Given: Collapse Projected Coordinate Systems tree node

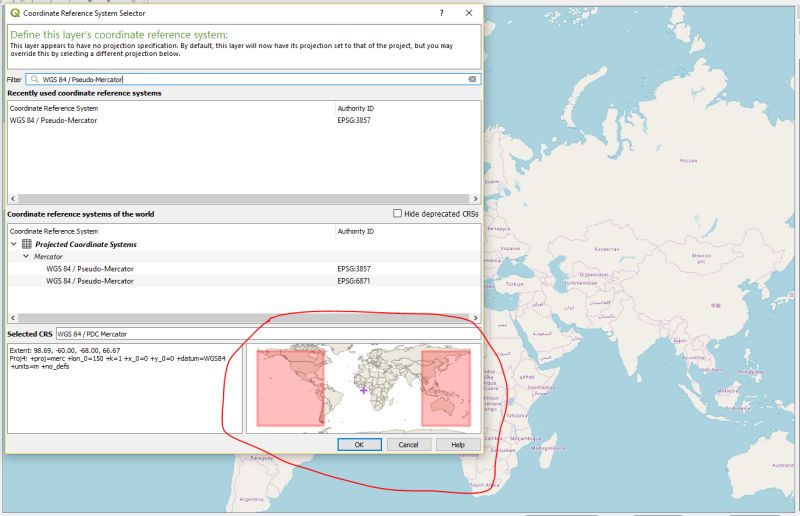Looking at the screenshot, I should (14, 244).
